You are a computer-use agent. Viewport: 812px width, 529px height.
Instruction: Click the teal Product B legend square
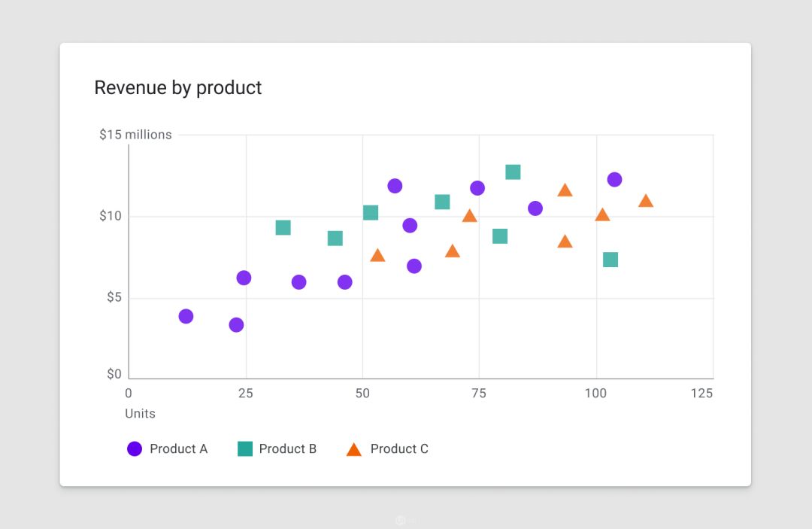[x=245, y=449]
